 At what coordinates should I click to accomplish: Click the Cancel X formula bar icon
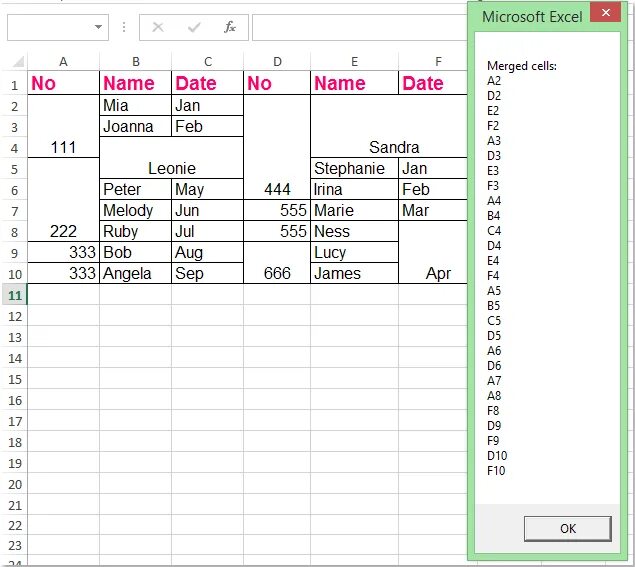[x=158, y=27]
